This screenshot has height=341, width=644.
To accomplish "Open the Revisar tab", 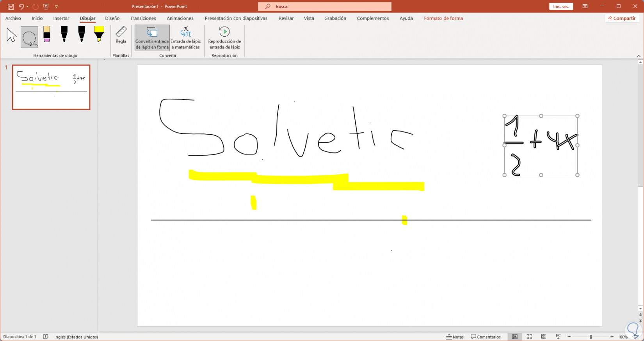I will click(x=286, y=18).
